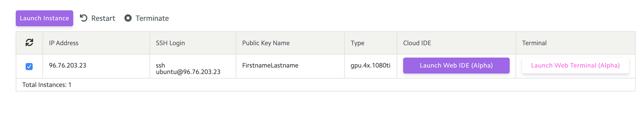Click the FirstnameLastname public key cell
644x117 pixels.
(x=270, y=65)
